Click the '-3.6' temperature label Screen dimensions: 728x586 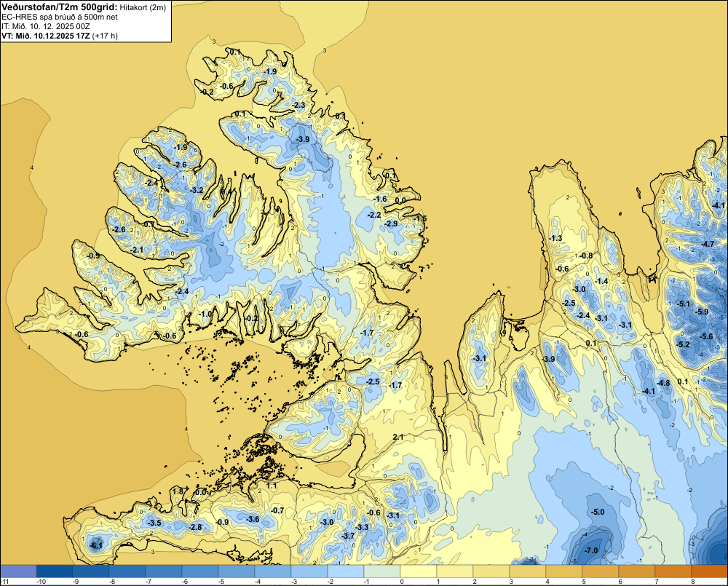pyautogui.click(x=253, y=519)
